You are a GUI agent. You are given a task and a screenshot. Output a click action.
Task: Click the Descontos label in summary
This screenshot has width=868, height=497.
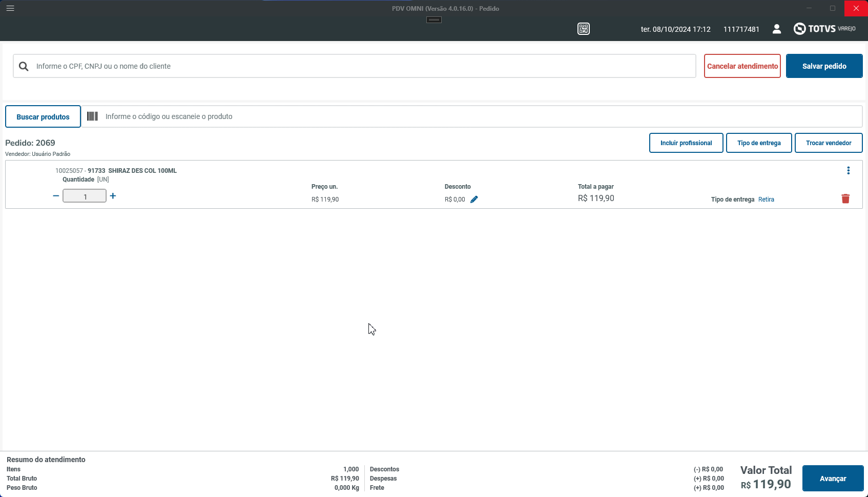click(x=384, y=469)
